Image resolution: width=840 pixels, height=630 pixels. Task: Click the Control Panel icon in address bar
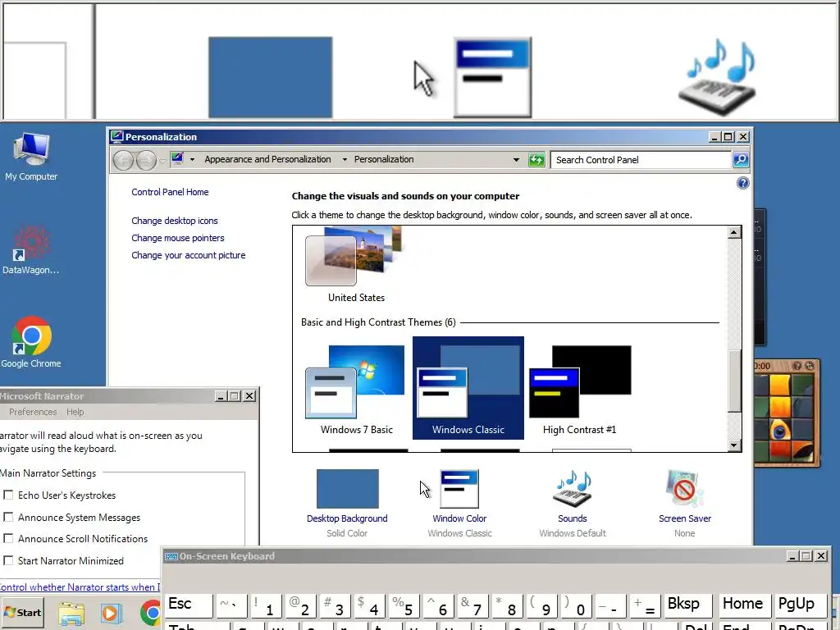(x=177, y=158)
